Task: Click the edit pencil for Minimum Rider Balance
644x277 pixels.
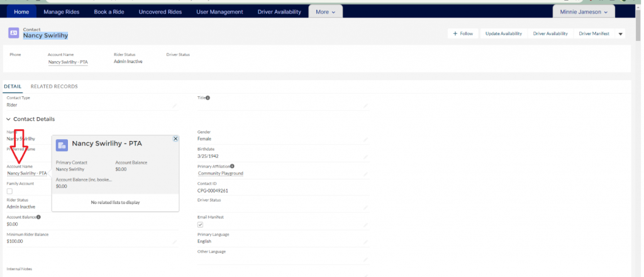Action: coord(175,242)
